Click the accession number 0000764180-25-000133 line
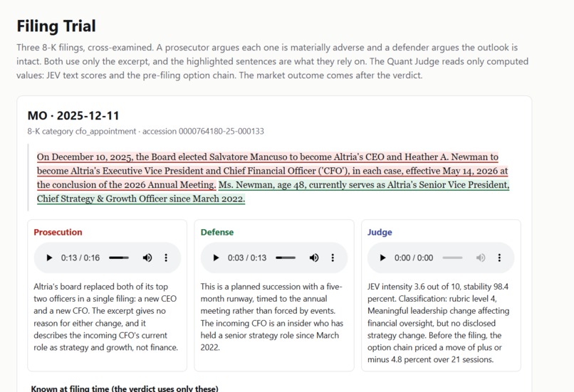Viewport: 574px width, 392px height. [146, 132]
